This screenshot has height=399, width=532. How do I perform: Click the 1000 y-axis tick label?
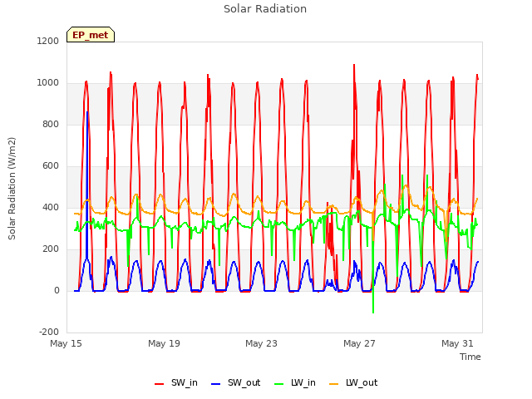pos(48,83)
